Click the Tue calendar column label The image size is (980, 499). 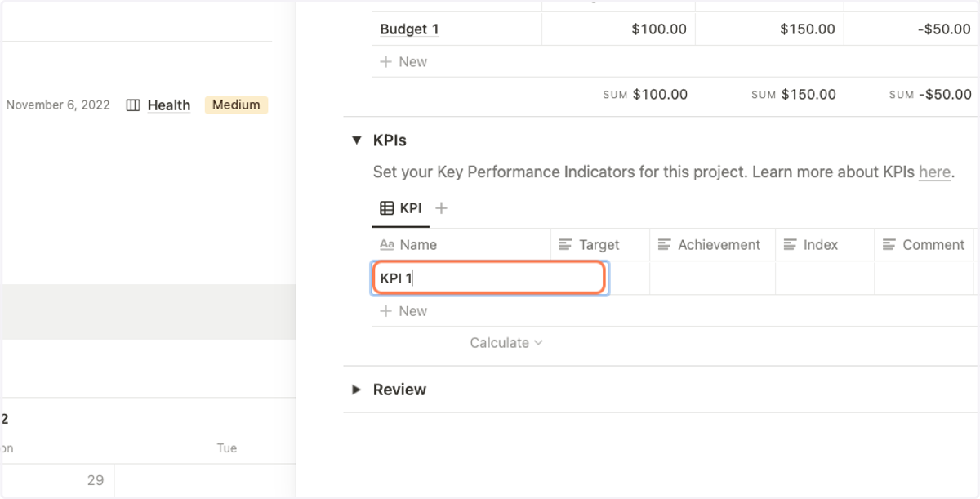(227, 448)
